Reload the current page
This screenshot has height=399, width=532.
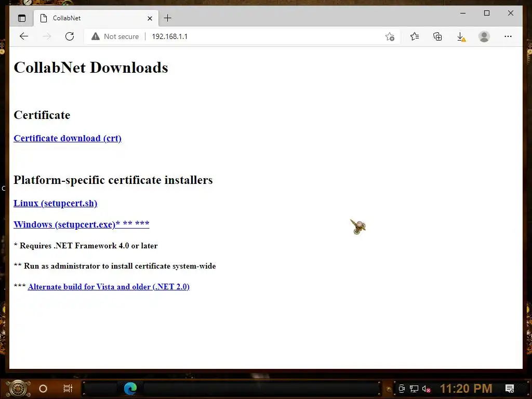tap(70, 36)
